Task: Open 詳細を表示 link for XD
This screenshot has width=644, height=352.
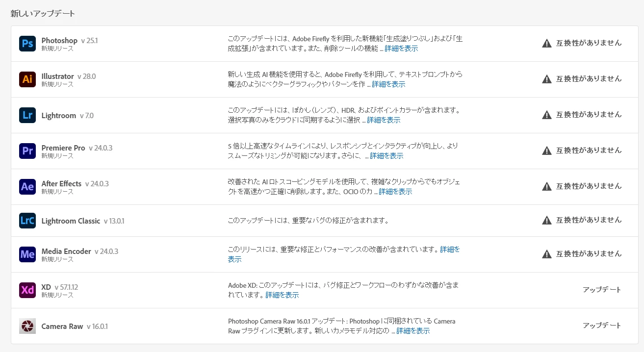Action: [282, 295]
